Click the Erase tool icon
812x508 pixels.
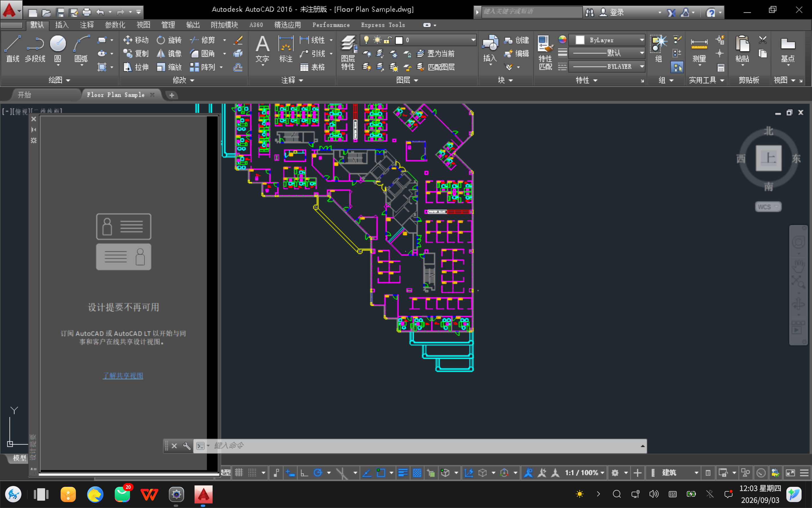click(x=238, y=40)
